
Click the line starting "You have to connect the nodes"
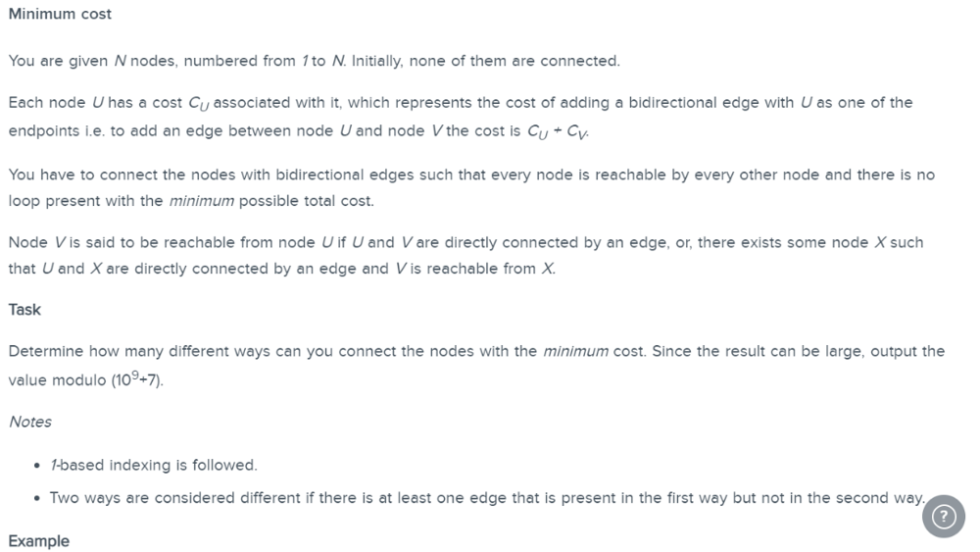click(x=471, y=176)
